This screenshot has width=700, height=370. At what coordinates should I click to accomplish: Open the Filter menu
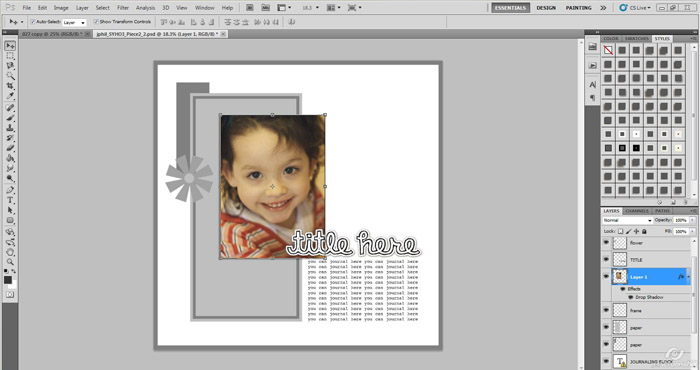click(123, 8)
